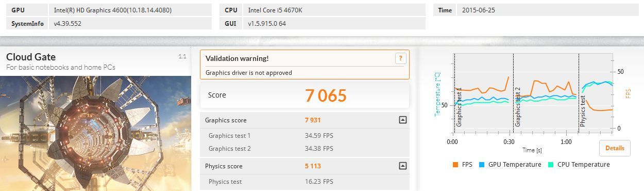
Task: Click the GUI version v1.5.915.0 64
Action: 267,24
